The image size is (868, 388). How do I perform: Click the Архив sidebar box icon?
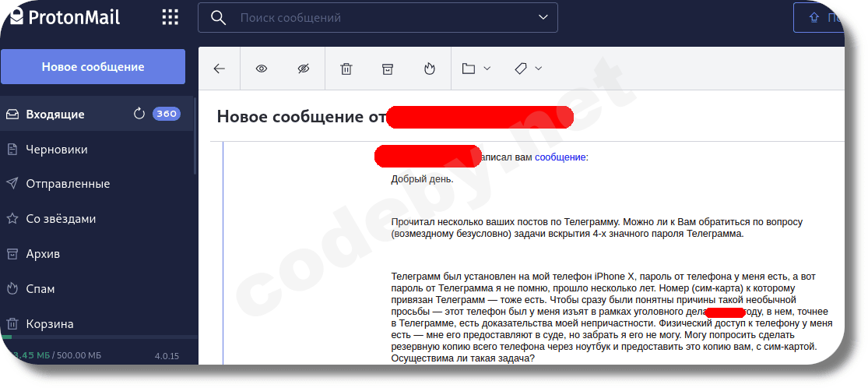click(12, 254)
